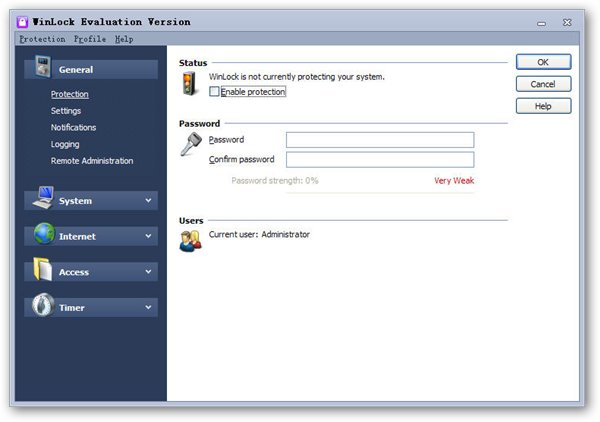Select the General section device icon
Image resolution: width=600 pixels, height=422 pixels.
(42, 67)
